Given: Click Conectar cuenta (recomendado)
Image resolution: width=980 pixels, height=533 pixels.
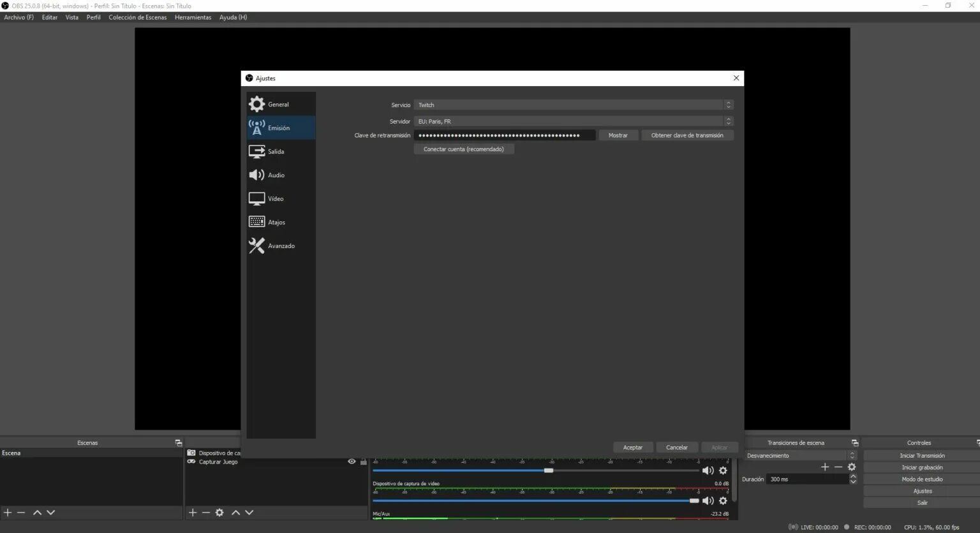Looking at the screenshot, I should pyautogui.click(x=464, y=149).
